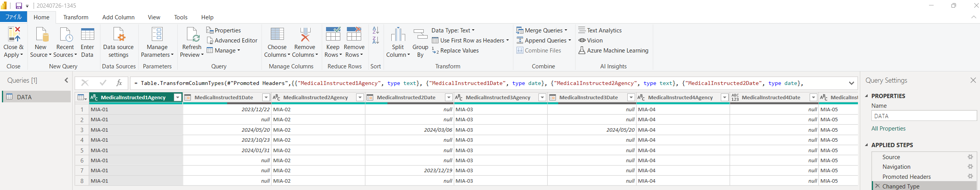Click the Manage Parameters icon
The height and width of the screenshot is (190, 980).
(157, 34)
